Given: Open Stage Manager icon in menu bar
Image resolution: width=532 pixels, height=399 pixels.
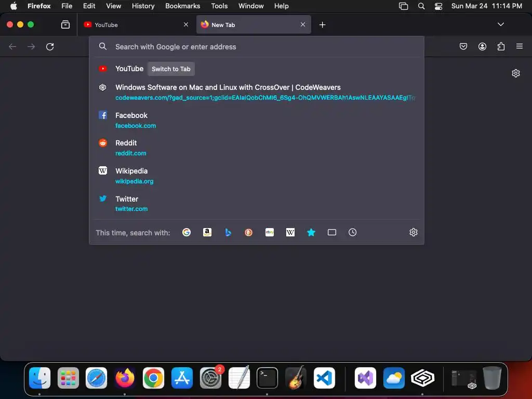Looking at the screenshot, I should click(403, 6).
